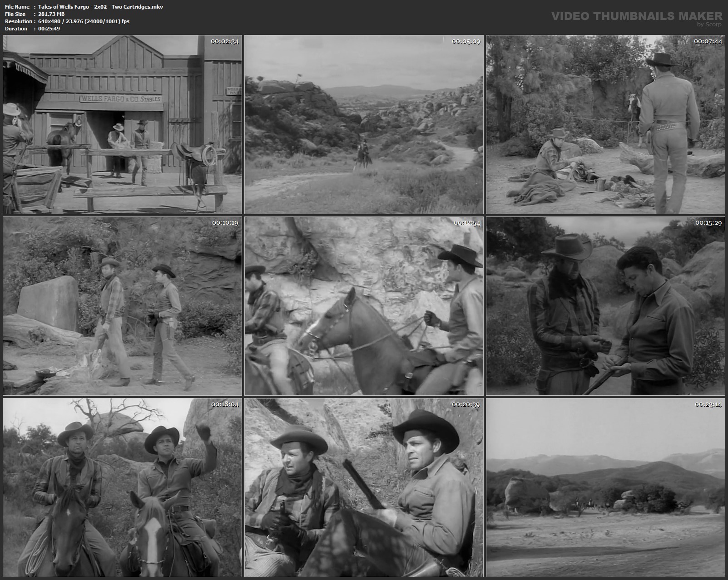Image resolution: width=728 pixels, height=580 pixels.
Task: Click the file size value 281.73 MB
Action: [x=51, y=14]
